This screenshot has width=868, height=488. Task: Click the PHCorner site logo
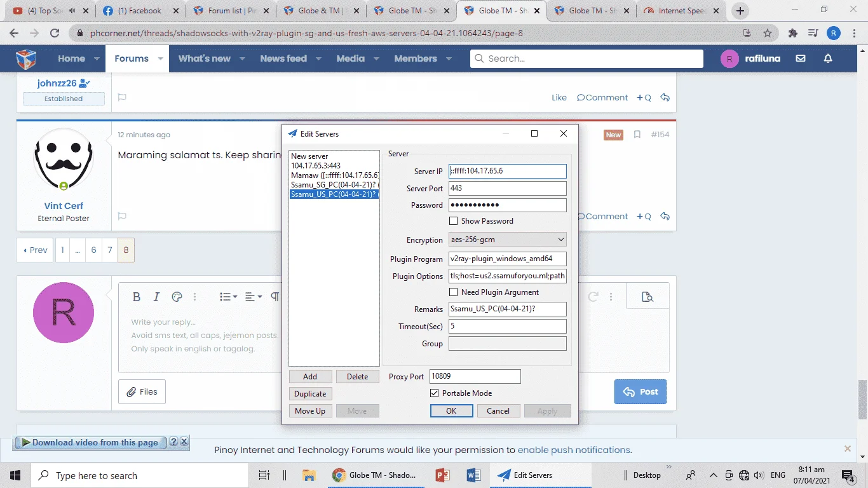tap(26, 58)
